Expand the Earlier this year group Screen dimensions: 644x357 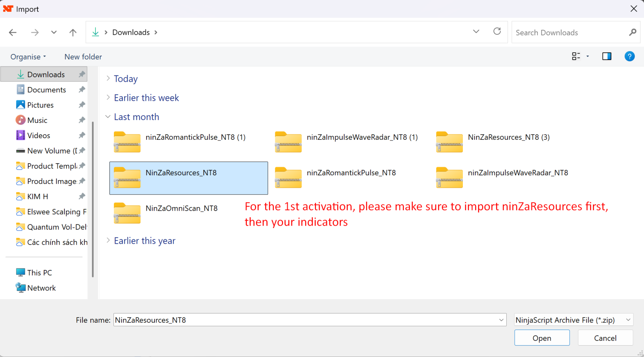[108, 241]
